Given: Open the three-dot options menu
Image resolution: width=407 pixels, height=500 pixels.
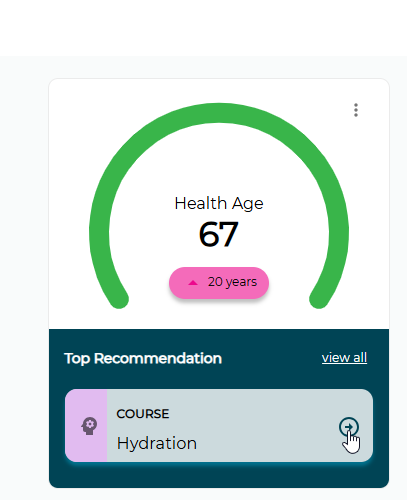Looking at the screenshot, I should point(356,110).
